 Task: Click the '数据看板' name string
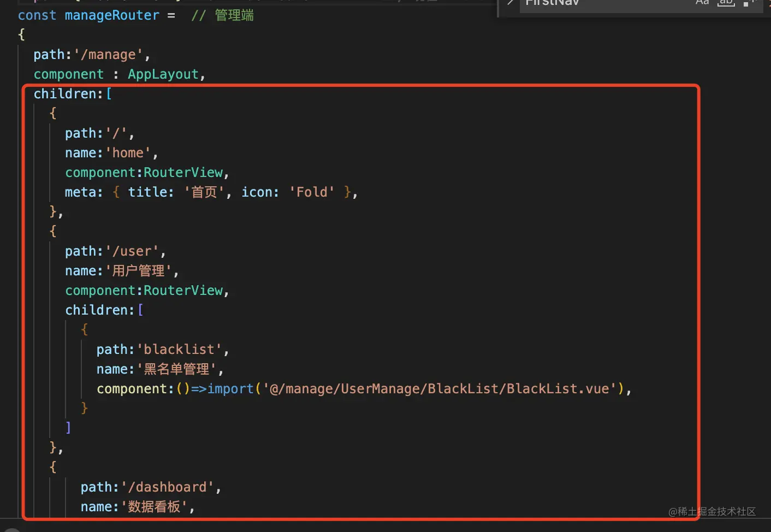pos(154,507)
